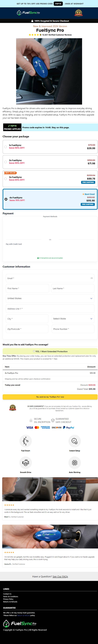This screenshot has height=644, width=98.
Task: Open the Contact Us footer link
Action: pos(7,594)
